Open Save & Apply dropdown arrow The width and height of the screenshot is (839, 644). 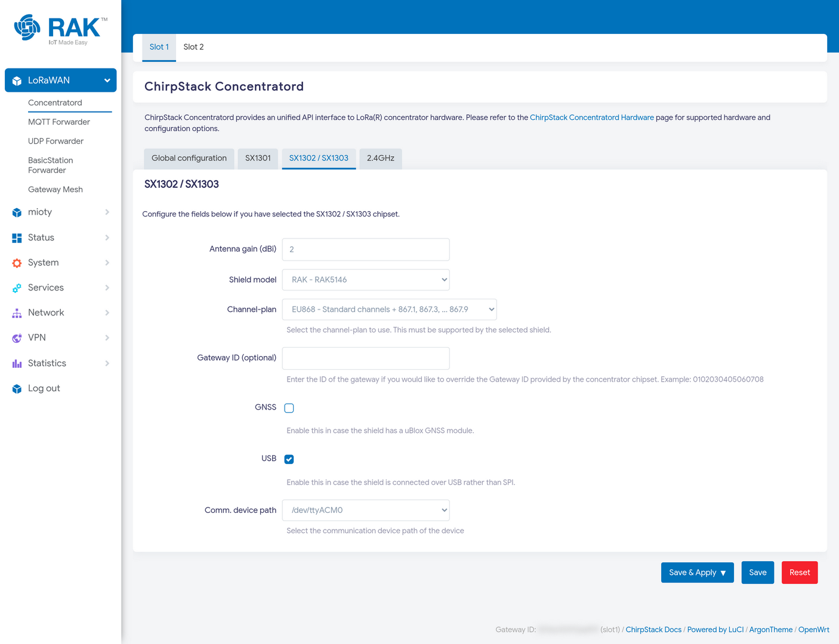pyautogui.click(x=723, y=573)
